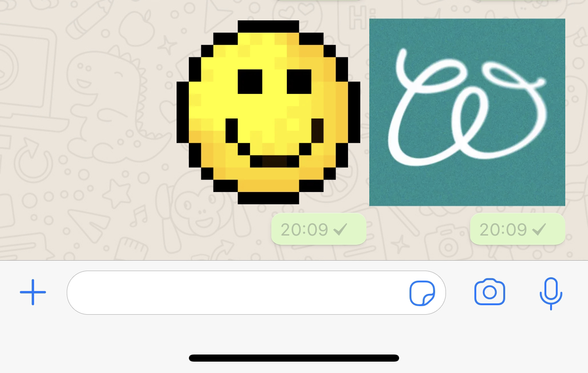
Task: Launch the camera from the chat bar
Action: (490, 292)
